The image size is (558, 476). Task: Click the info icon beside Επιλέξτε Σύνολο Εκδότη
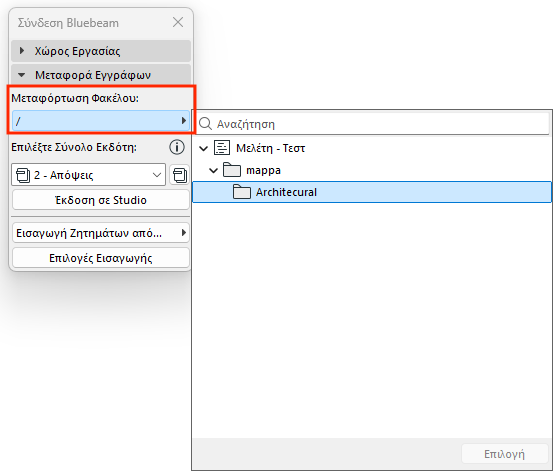tap(177, 147)
